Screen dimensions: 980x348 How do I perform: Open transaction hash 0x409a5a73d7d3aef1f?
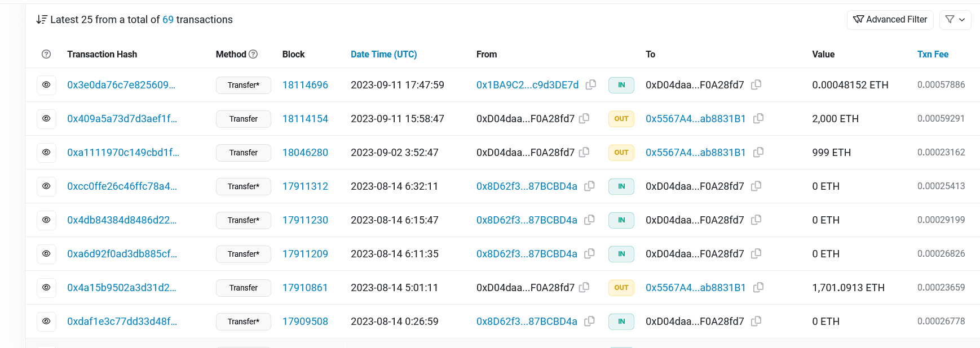pos(122,119)
